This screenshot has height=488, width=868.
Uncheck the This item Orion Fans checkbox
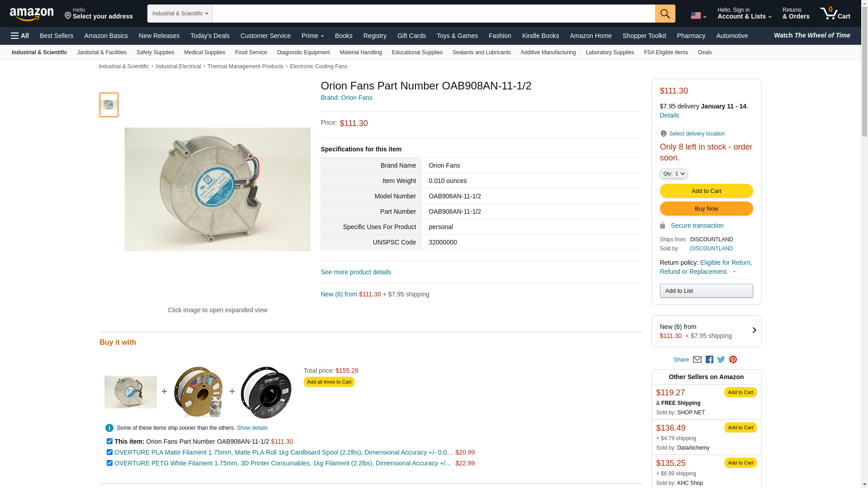coord(109,441)
